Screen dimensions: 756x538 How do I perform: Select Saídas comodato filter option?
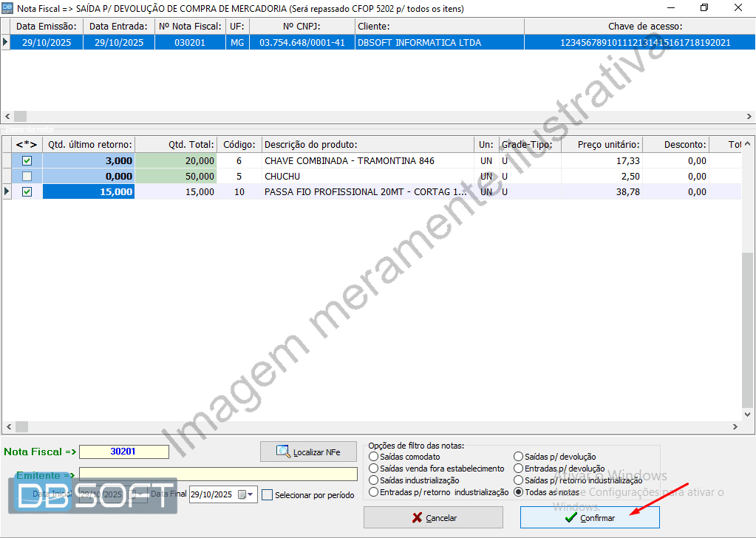[373, 457]
